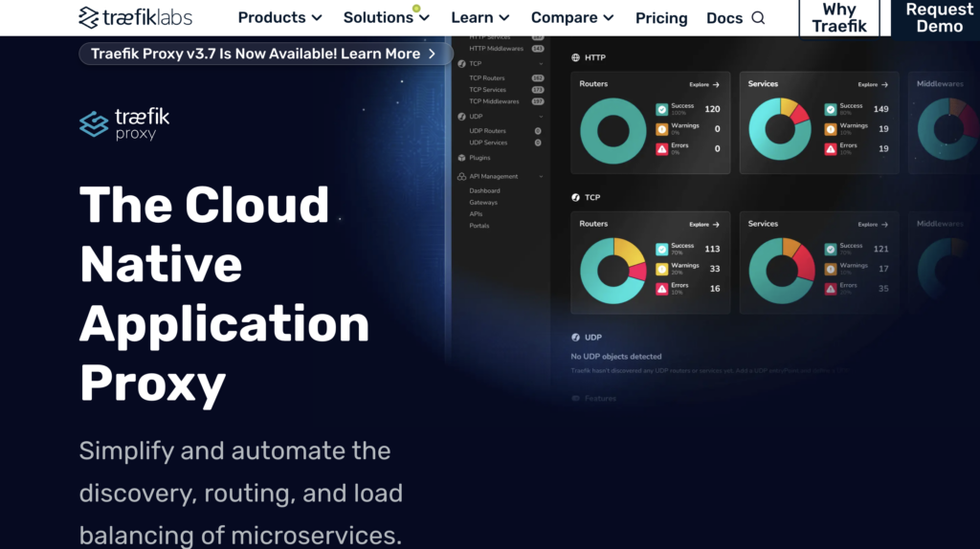The image size is (980, 549).
Task: Click the HTTP Routers Success count 120
Action: coord(712,109)
